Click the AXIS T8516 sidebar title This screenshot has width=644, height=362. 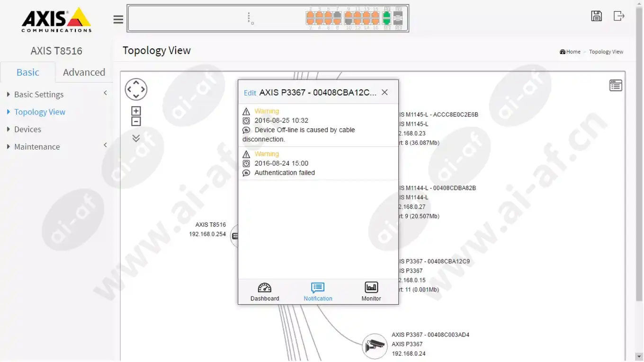pyautogui.click(x=56, y=51)
